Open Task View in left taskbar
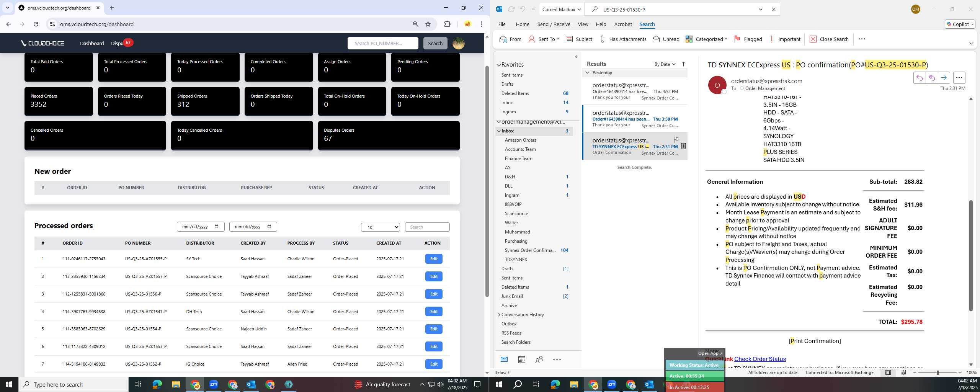Viewport: 980px width, 392px height. pyautogui.click(x=138, y=384)
